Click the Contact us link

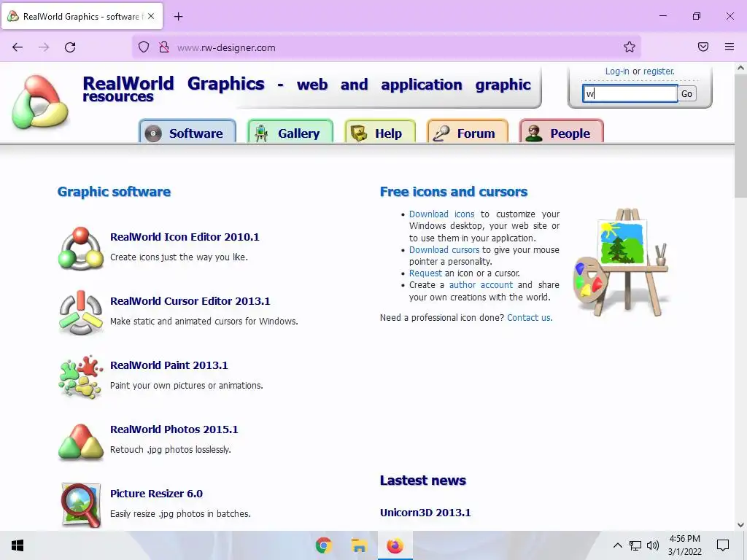point(530,318)
